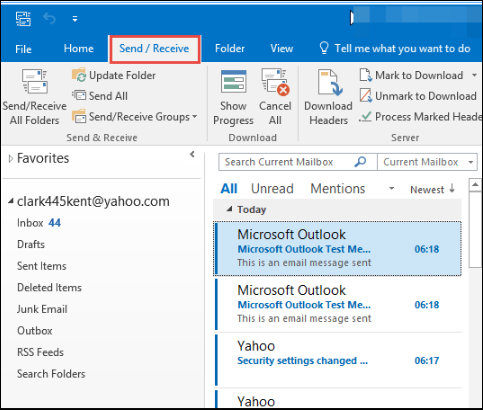The image size is (483, 410).
Task: Click the 06:17 timestamp on Yahoo email
Action: (x=427, y=360)
